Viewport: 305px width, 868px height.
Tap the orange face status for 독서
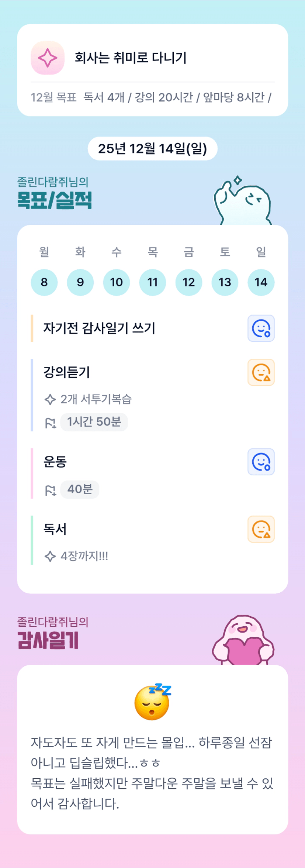(261, 529)
